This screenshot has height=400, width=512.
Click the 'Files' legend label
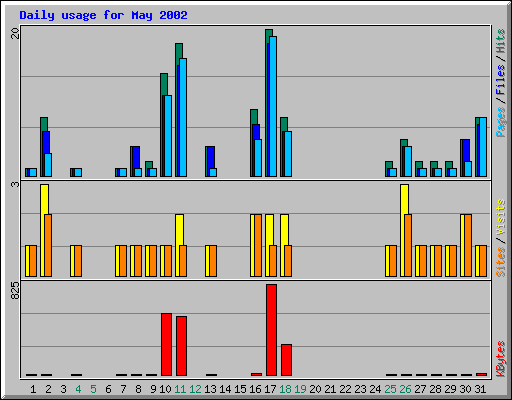(x=500, y=79)
